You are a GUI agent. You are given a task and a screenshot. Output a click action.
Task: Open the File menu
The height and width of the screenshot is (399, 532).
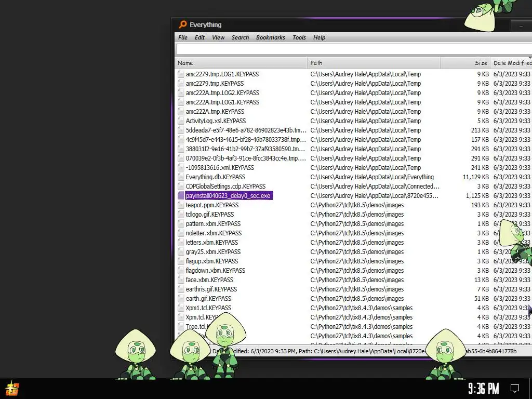coord(182,37)
